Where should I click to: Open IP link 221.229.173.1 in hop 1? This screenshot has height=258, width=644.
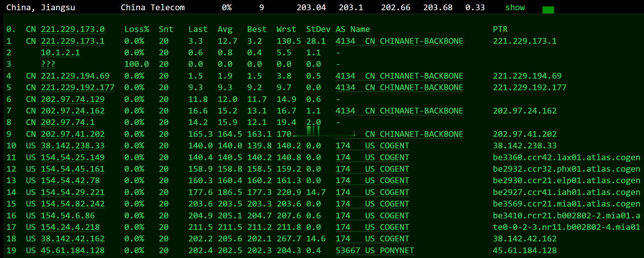(73, 41)
